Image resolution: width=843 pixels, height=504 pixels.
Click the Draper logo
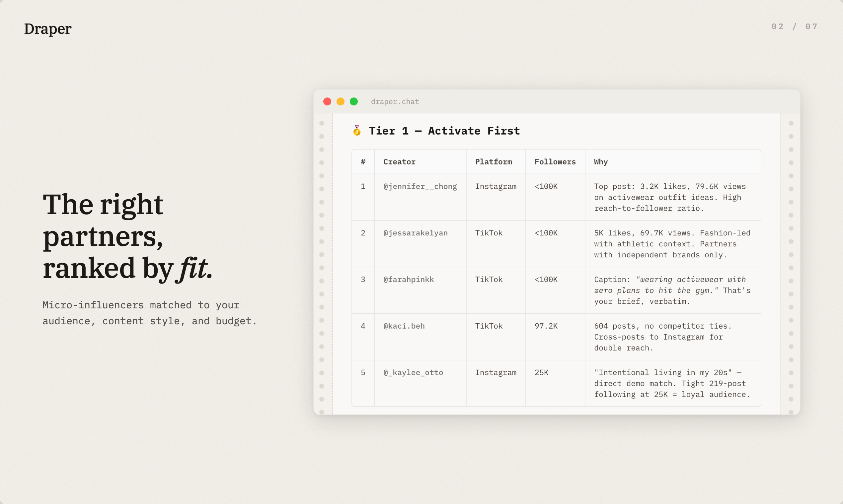[x=47, y=29]
